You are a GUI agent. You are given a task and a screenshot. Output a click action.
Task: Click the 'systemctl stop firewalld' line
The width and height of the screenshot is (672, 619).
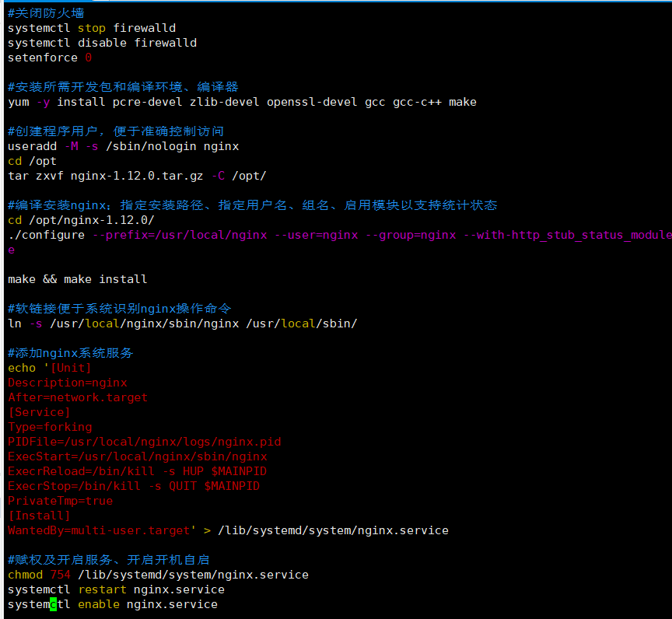pyautogui.click(x=92, y=28)
